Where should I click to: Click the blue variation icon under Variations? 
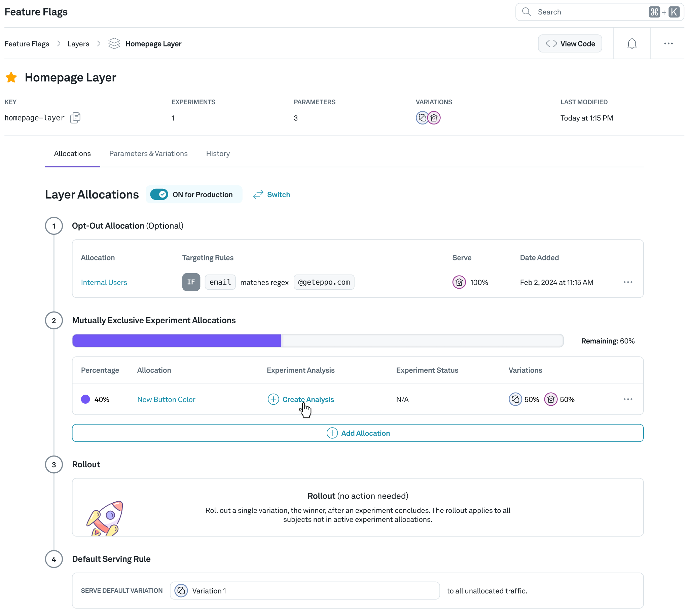click(422, 118)
